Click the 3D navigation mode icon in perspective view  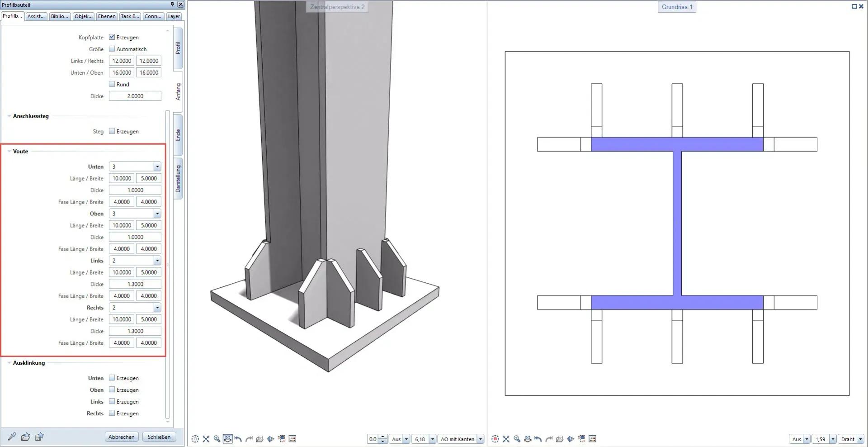228,439
